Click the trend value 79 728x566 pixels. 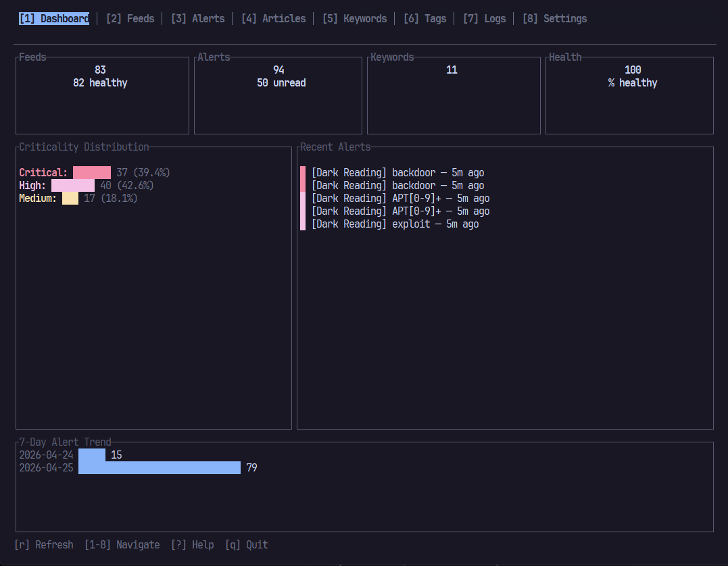point(251,467)
